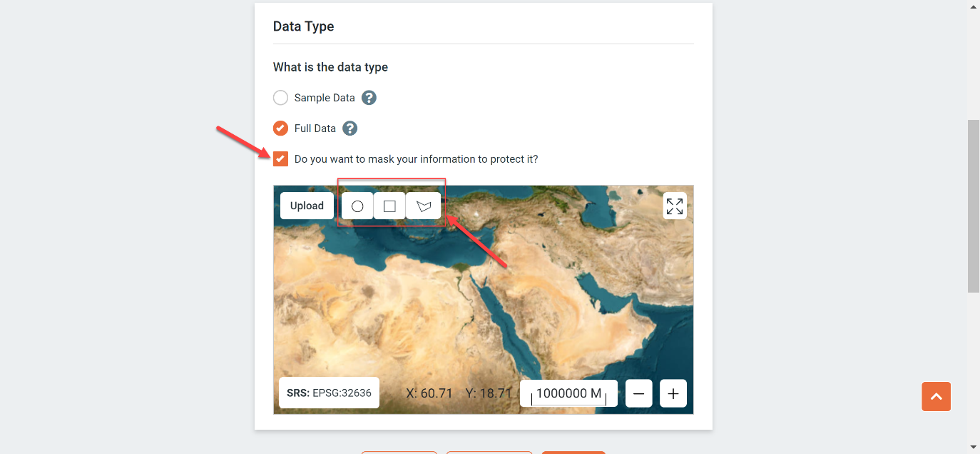This screenshot has height=454, width=980.
Task: Jump to top with orange arrow button
Action: click(x=936, y=396)
